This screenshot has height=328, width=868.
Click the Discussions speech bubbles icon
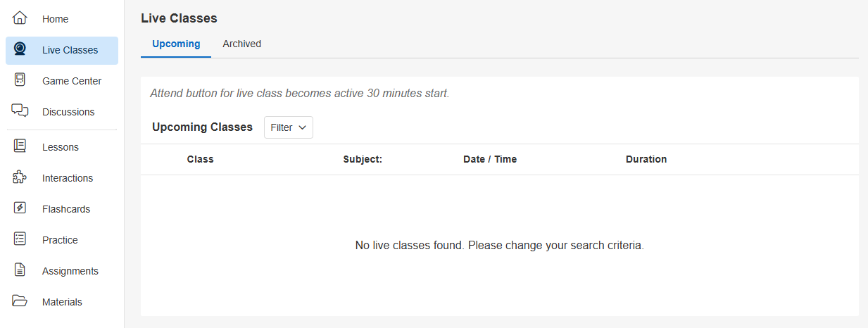pyautogui.click(x=20, y=111)
